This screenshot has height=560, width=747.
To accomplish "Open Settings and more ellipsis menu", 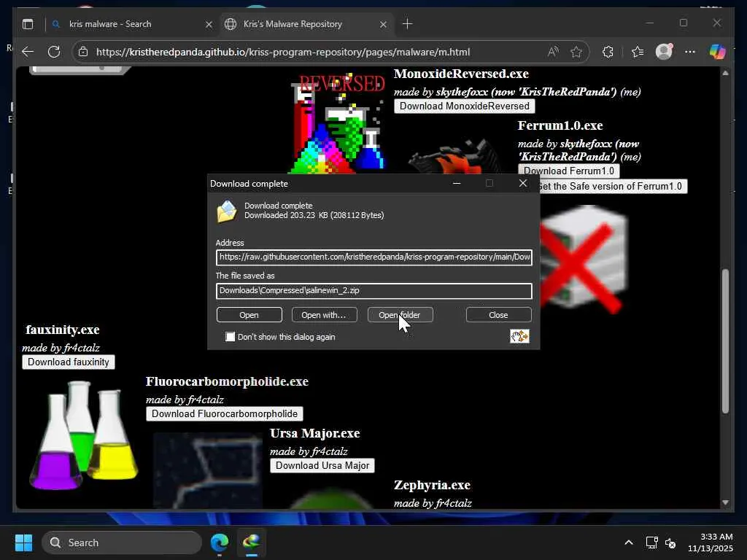I will point(690,52).
